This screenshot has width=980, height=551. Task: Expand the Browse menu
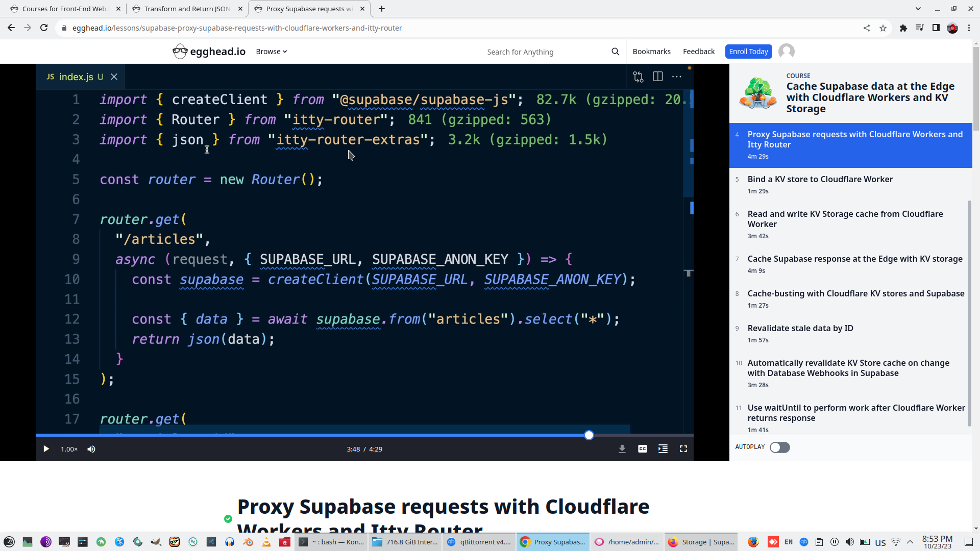point(271,52)
